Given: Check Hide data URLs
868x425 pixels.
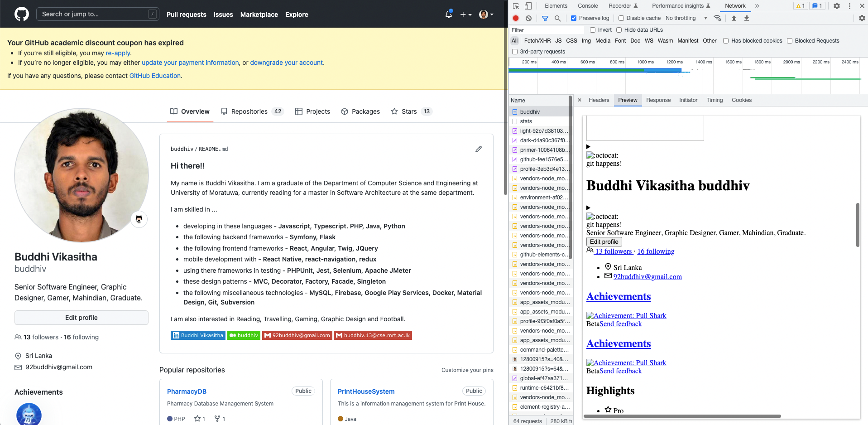Looking at the screenshot, I should tap(619, 30).
